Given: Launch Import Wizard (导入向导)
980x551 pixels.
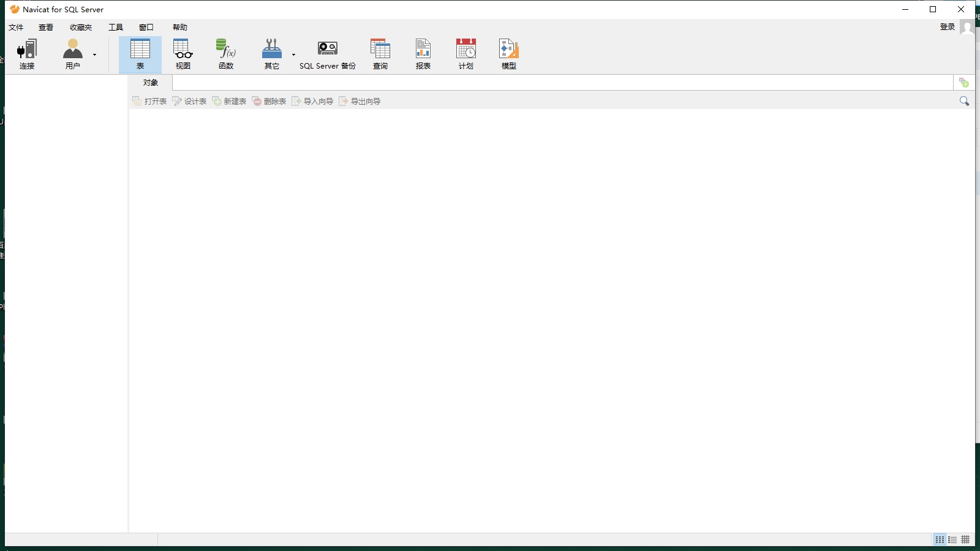Looking at the screenshot, I should point(312,101).
